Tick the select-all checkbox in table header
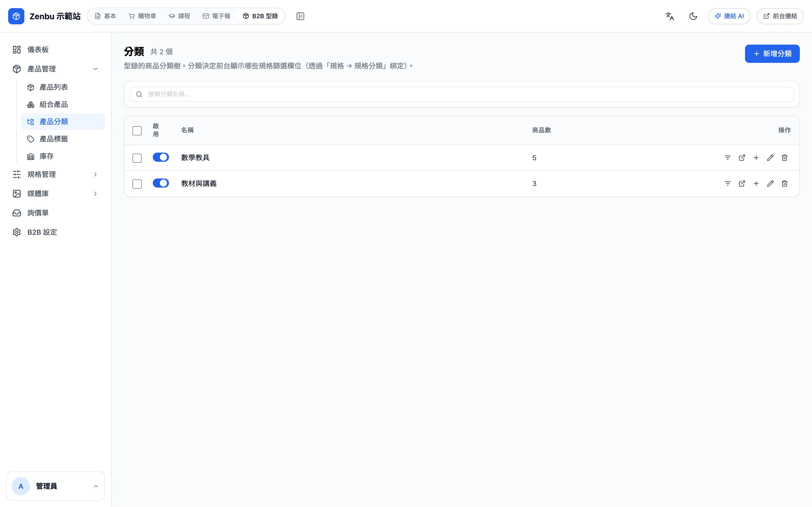812x507 pixels. 137,131
